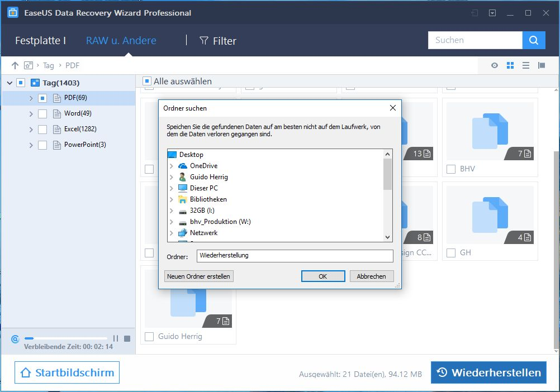Screen dimensions: 560x392
Task: Click the breadcrumb root tag icon
Action: [28, 65]
